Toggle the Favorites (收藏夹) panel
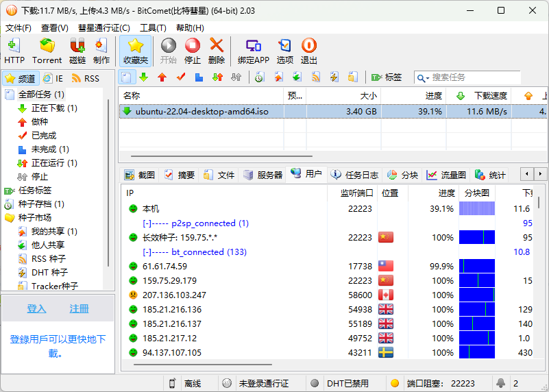Image resolution: width=549 pixels, height=392 pixels. coord(136,51)
